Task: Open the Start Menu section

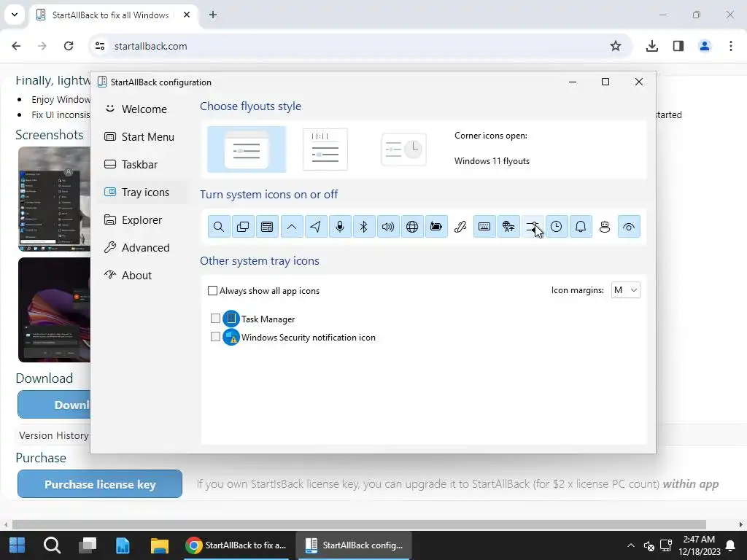Action: [x=143, y=136]
